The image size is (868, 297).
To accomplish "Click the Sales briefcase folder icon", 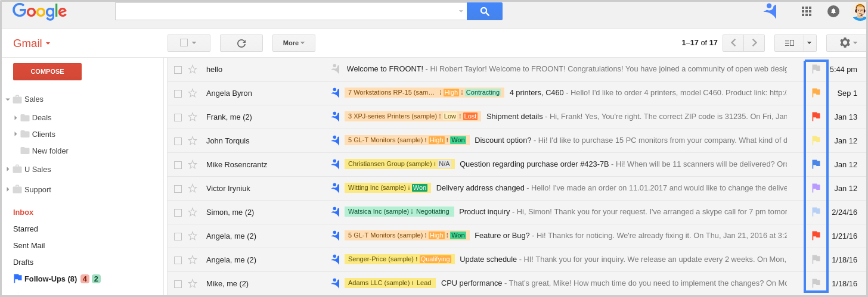I will [x=17, y=99].
